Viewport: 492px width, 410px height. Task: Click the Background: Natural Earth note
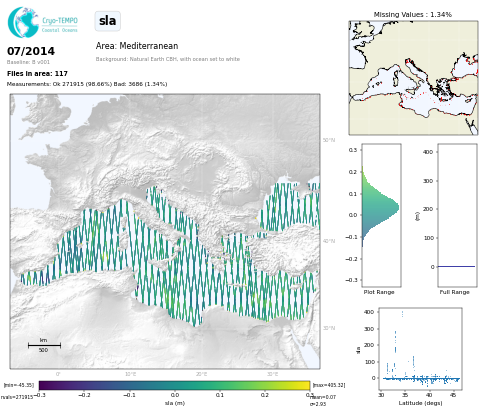[x=168, y=59]
